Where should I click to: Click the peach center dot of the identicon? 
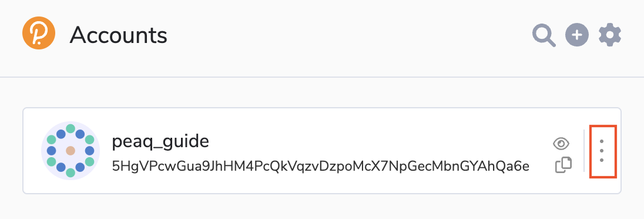[71, 151]
